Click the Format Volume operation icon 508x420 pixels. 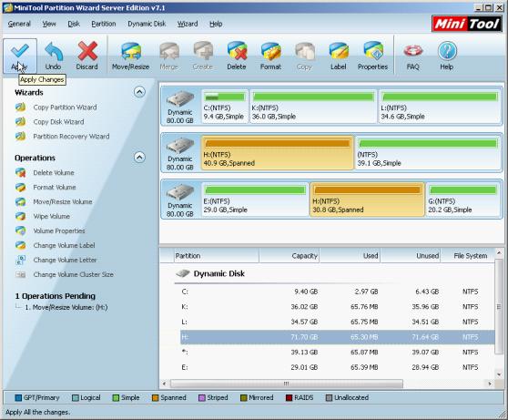[21, 187]
